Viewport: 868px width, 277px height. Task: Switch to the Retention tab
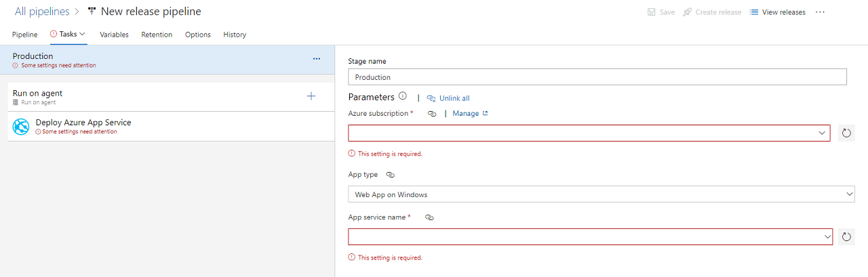point(157,35)
